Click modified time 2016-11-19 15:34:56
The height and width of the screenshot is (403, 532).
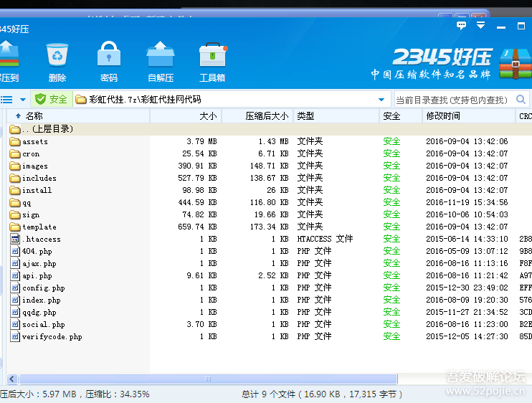(x=467, y=202)
